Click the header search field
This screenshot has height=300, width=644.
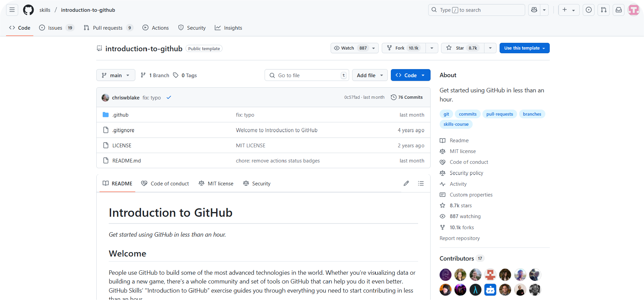(x=476, y=10)
